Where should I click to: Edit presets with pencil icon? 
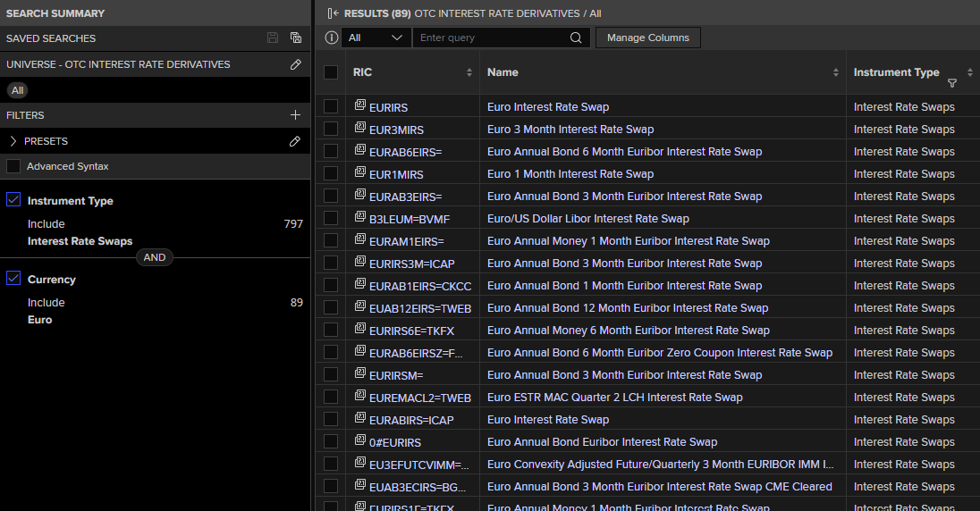point(295,141)
